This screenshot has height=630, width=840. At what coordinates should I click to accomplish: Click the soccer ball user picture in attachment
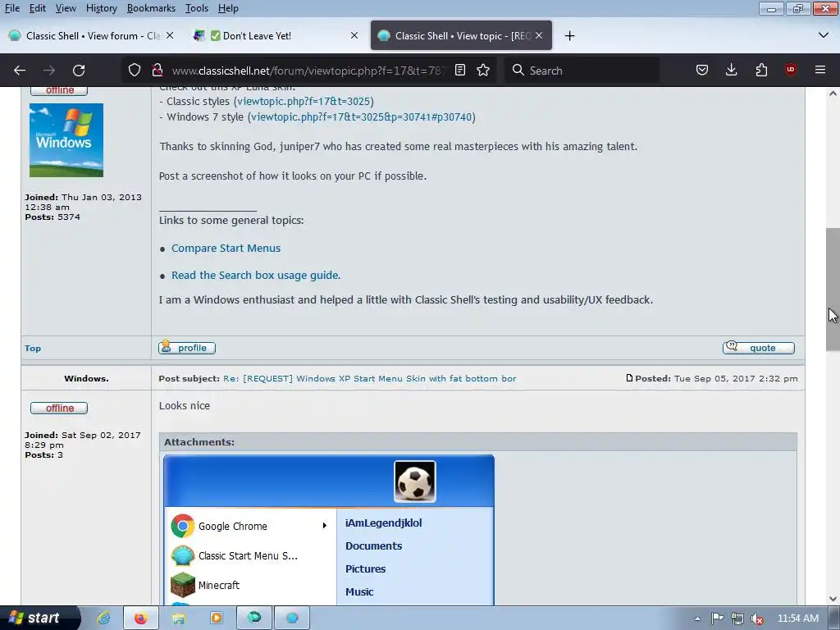[414, 482]
